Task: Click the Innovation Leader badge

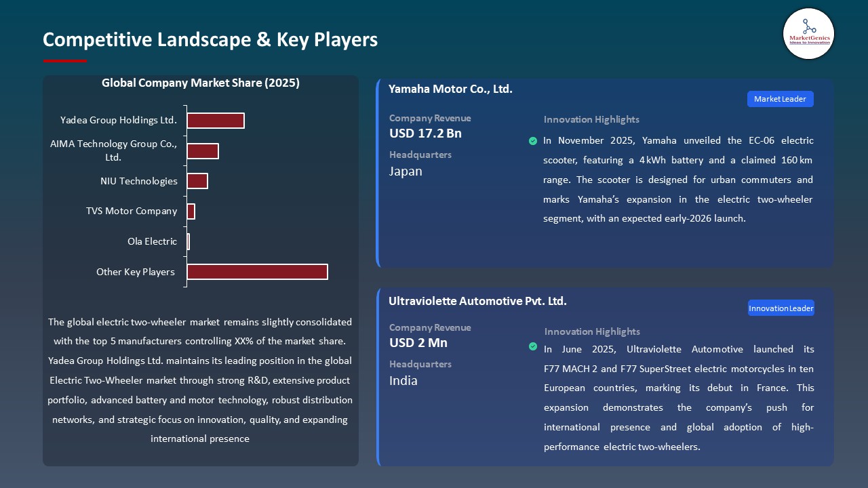Action: coord(781,308)
